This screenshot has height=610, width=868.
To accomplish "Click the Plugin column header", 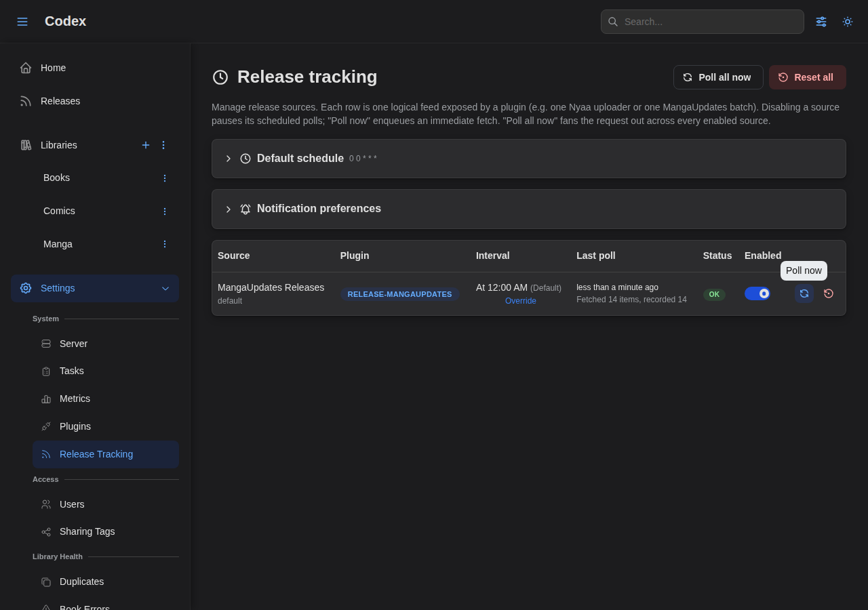I will point(355,256).
